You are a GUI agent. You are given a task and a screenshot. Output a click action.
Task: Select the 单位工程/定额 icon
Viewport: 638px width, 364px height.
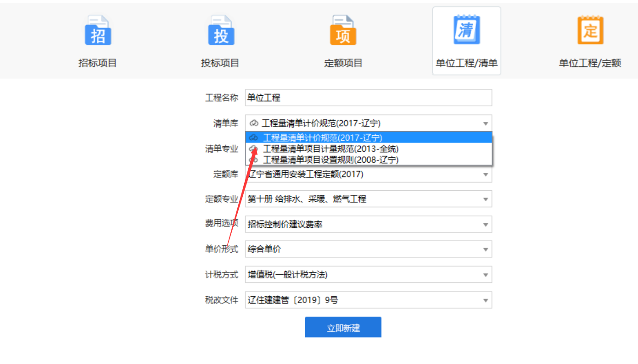(x=590, y=30)
